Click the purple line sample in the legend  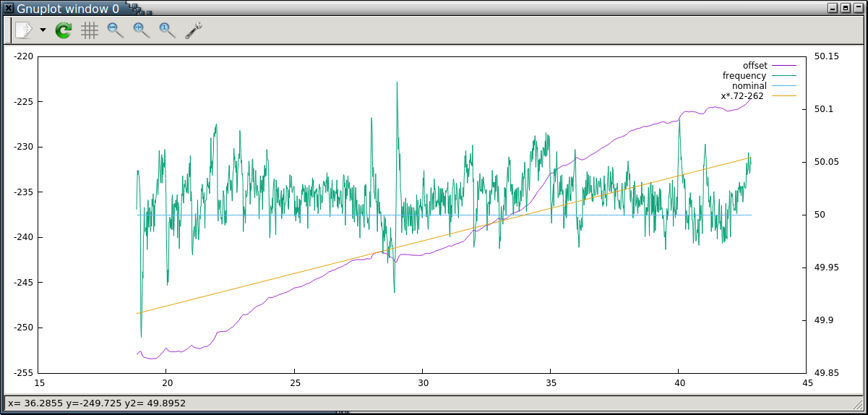click(x=783, y=66)
